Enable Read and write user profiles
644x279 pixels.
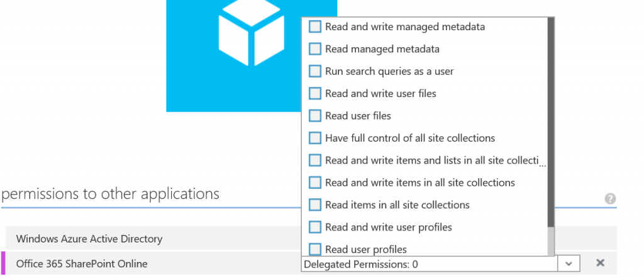click(315, 227)
